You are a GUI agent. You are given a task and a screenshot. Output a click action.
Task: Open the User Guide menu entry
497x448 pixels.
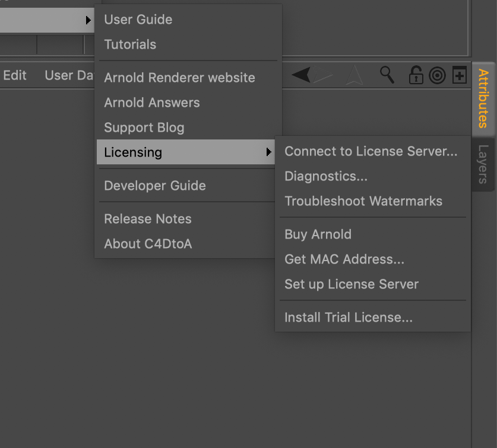(188, 20)
